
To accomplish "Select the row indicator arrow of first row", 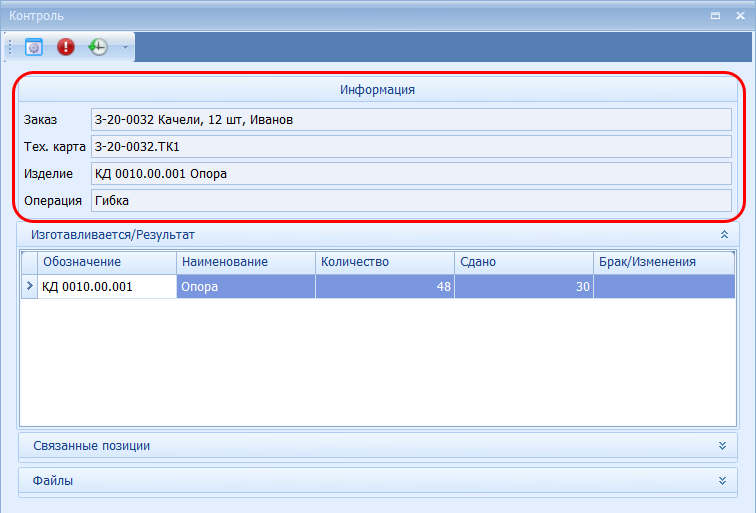I will coord(29,287).
